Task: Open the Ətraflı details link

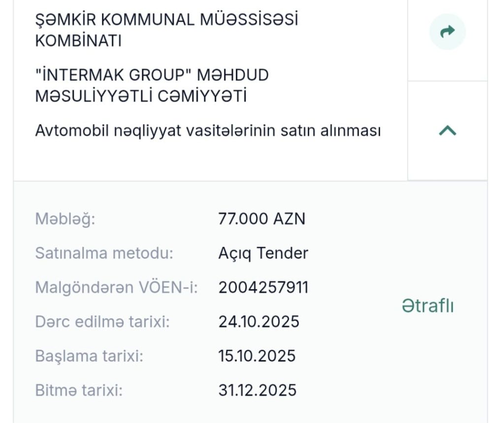Action: coord(428,306)
